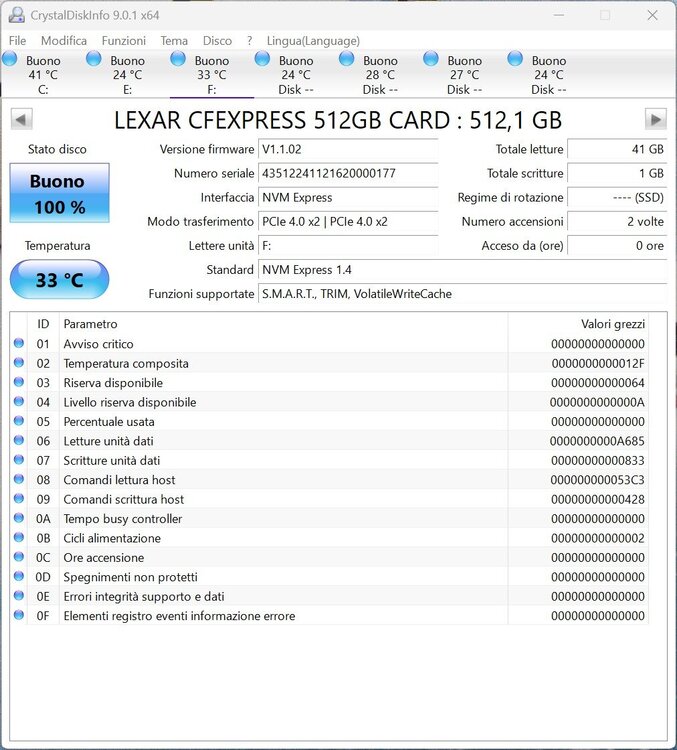Click status dot of Tempo busy controller row
The image size is (677, 750).
point(19,518)
